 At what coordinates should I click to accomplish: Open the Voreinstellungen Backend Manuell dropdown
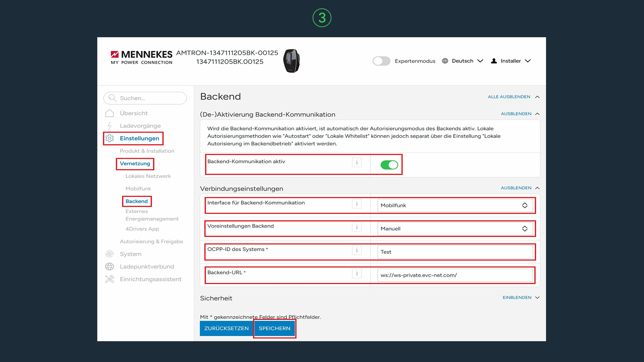click(x=455, y=229)
